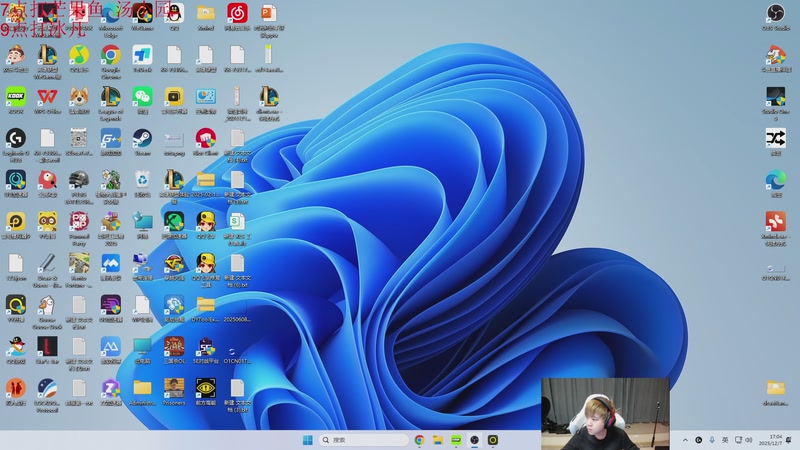
Task: Launch the League of Legends shortcut
Action: pos(111,97)
